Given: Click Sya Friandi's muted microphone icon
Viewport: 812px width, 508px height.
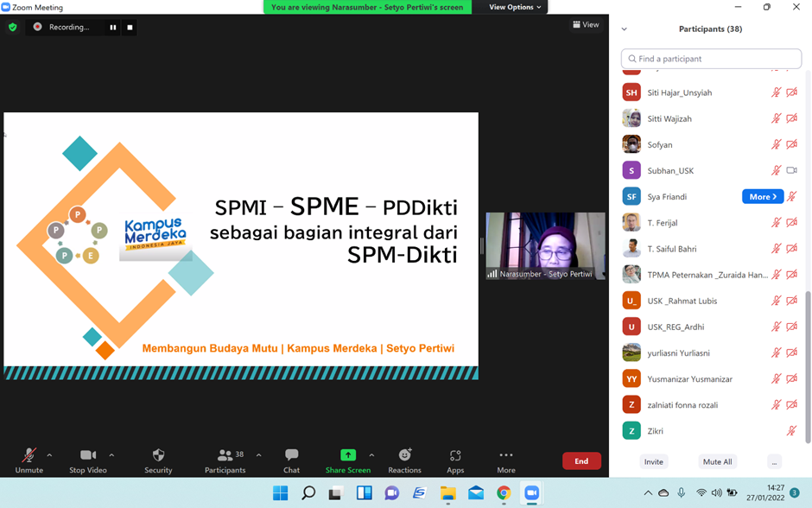Looking at the screenshot, I should (x=792, y=197).
